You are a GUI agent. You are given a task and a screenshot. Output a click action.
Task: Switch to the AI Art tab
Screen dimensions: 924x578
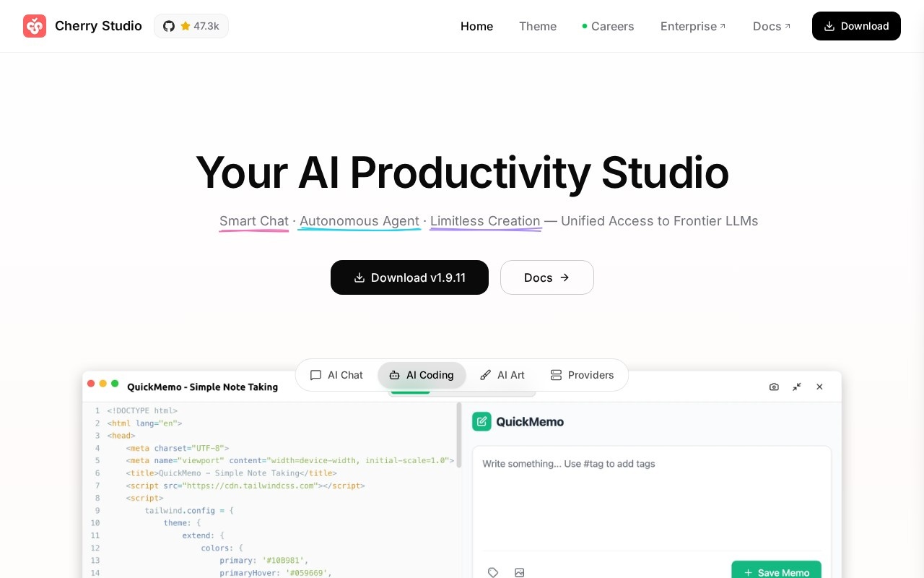click(502, 375)
